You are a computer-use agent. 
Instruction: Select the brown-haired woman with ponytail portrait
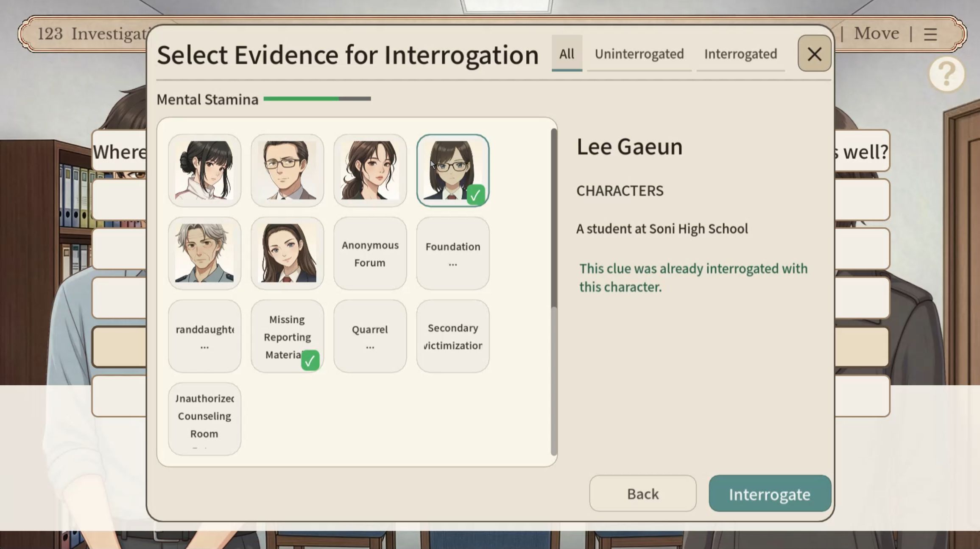click(370, 171)
